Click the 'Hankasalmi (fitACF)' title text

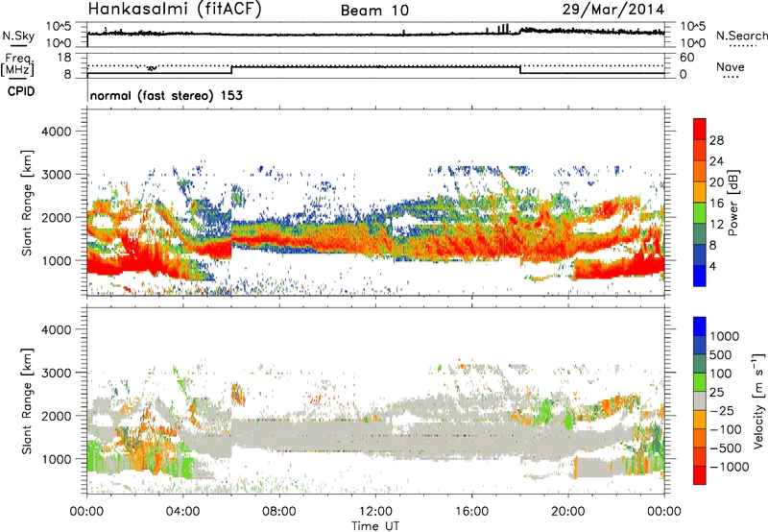[175, 10]
